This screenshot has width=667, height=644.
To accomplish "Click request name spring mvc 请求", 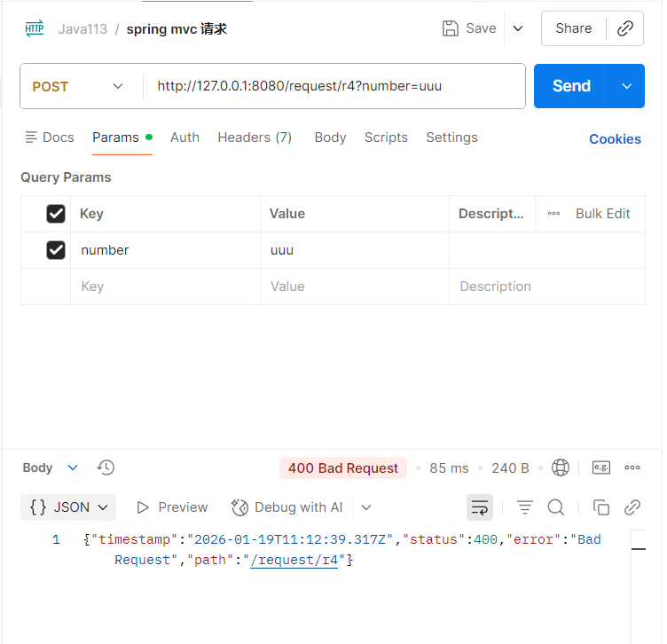I will (177, 29).
